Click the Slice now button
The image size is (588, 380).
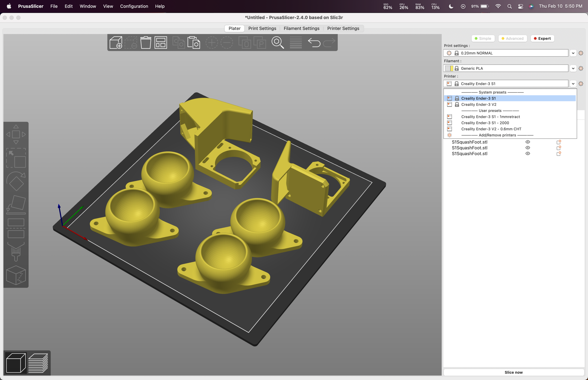click(513, 372)
